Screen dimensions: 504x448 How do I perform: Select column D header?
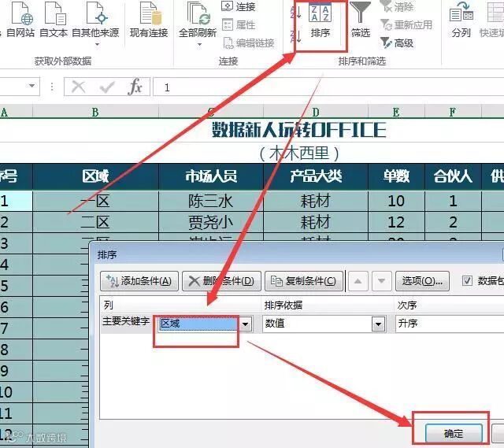point(316,112)
